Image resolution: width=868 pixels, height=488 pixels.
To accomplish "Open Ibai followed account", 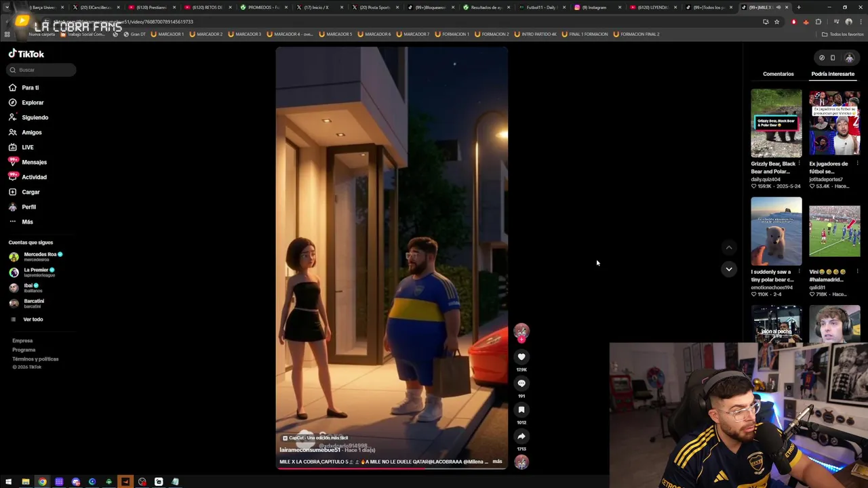I will (x=24, y=287).
